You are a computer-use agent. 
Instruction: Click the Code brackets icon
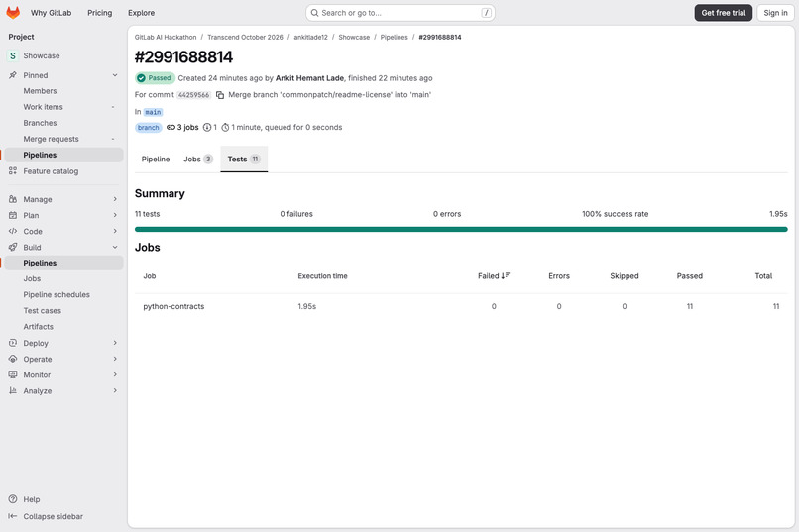13,231
